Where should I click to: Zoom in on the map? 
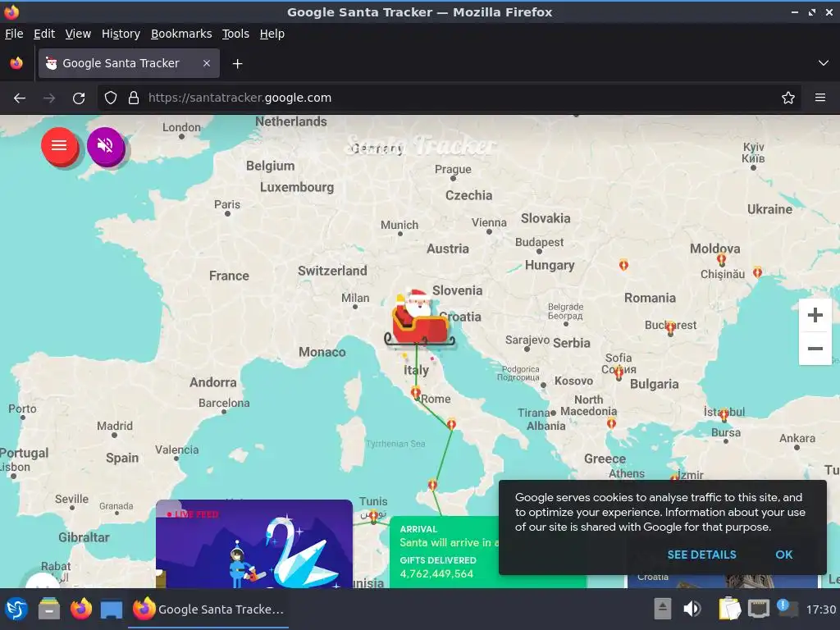click(x=815, y=315)
